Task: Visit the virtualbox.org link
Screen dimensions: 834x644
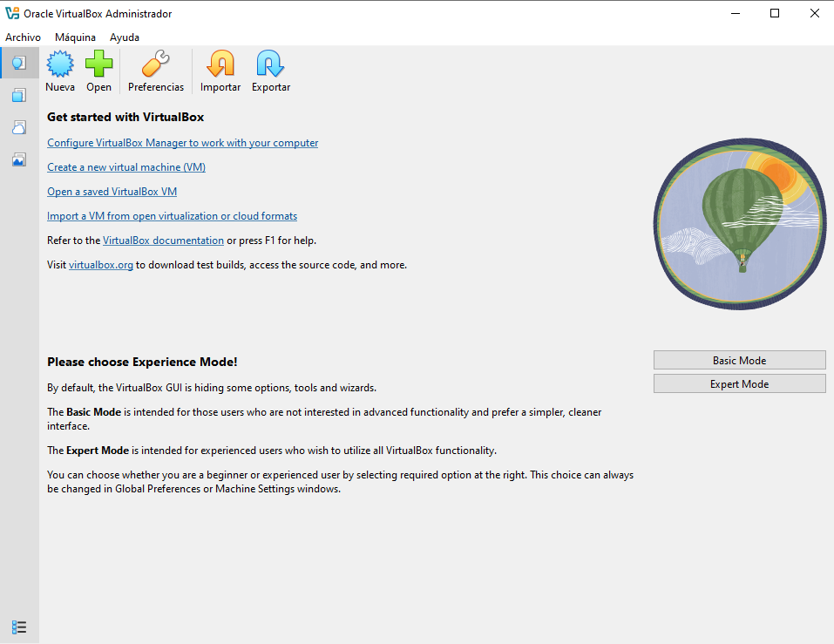Action: (x=101, y=265)
